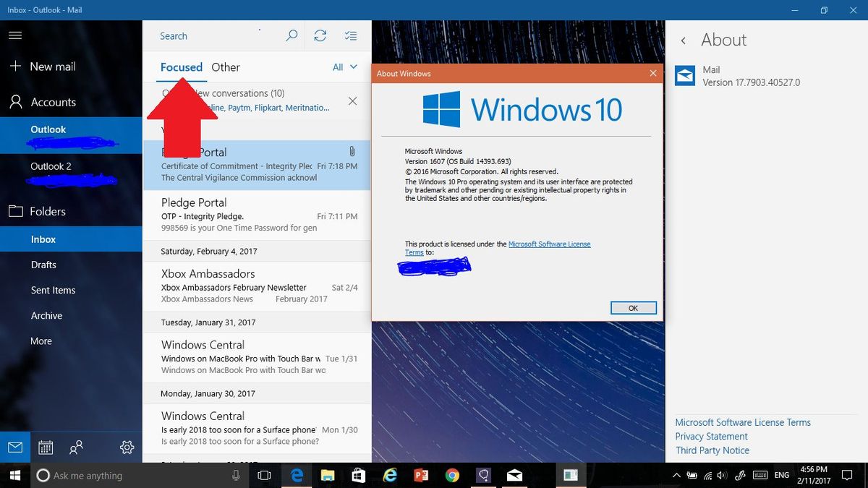Expand More under Folders
Image resolution: width=868 pixels, height=488 pixels.
[41, 341]
